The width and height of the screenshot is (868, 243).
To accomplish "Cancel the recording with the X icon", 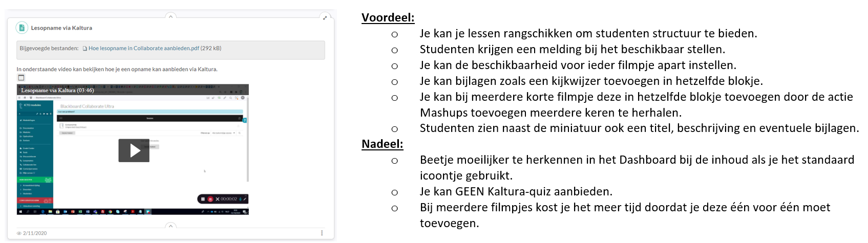I will 217,199.
